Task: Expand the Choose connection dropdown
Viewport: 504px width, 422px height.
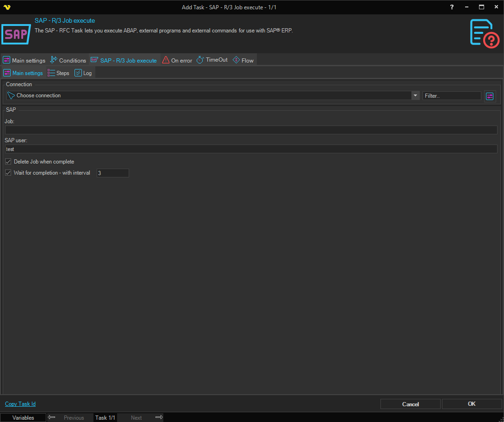Action: pyautogui.click(x=415, y=95)
